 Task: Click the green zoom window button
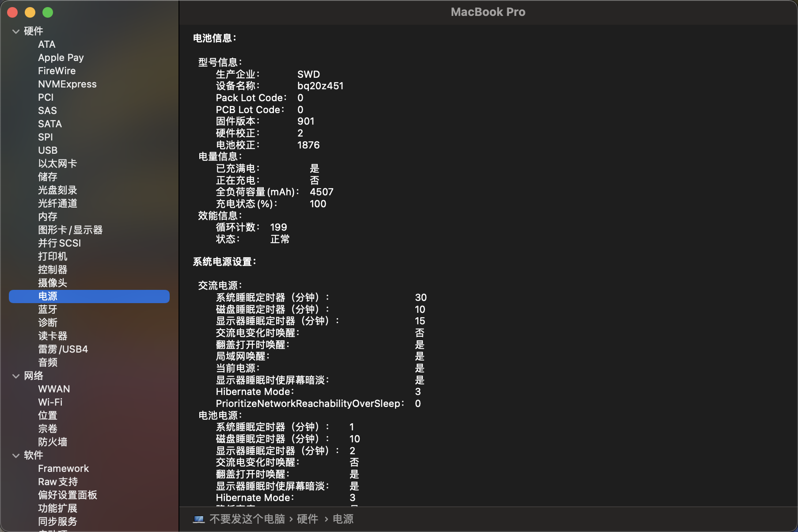(x=48, y=12)
